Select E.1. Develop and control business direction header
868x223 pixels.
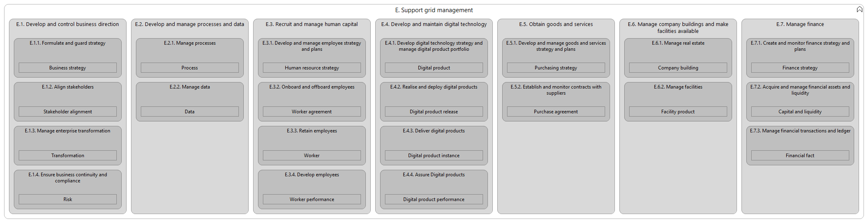68,24
